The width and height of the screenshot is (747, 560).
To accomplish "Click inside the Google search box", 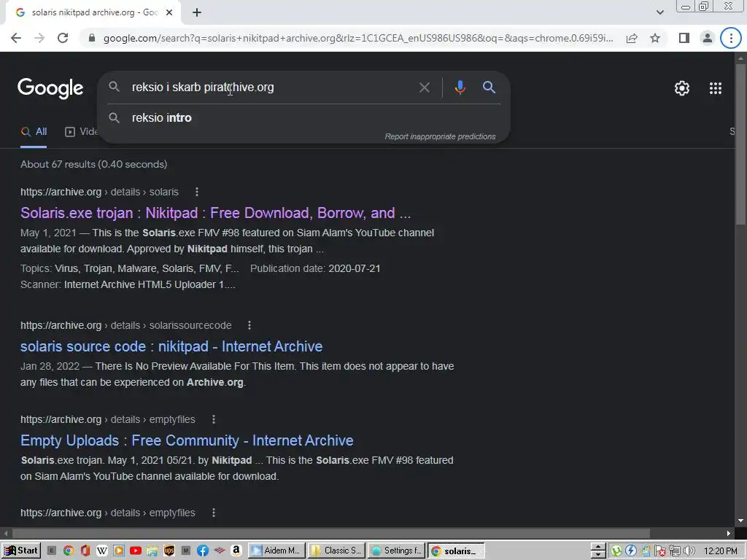I will (271, 87).
